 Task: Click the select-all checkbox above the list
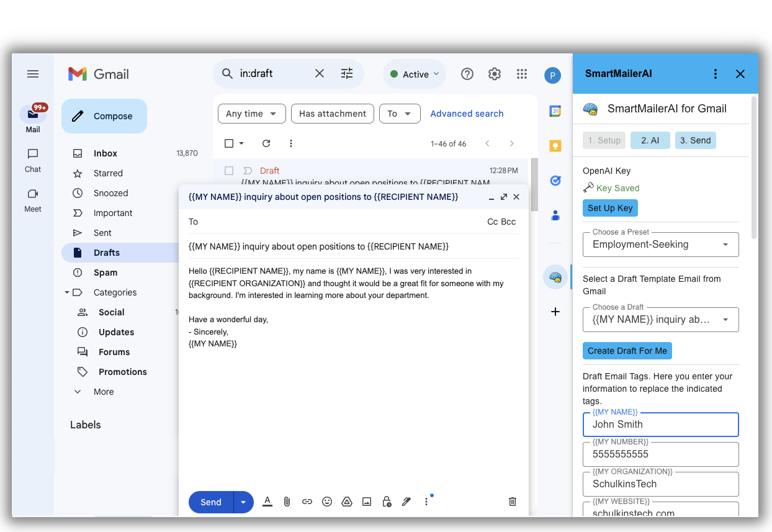tap(229, 143)
